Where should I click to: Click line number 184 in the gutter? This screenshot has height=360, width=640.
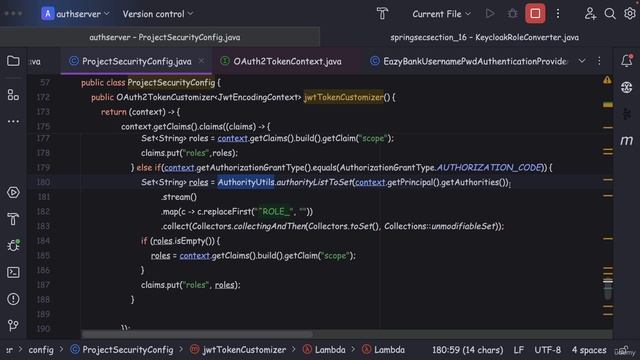point(43,241)
